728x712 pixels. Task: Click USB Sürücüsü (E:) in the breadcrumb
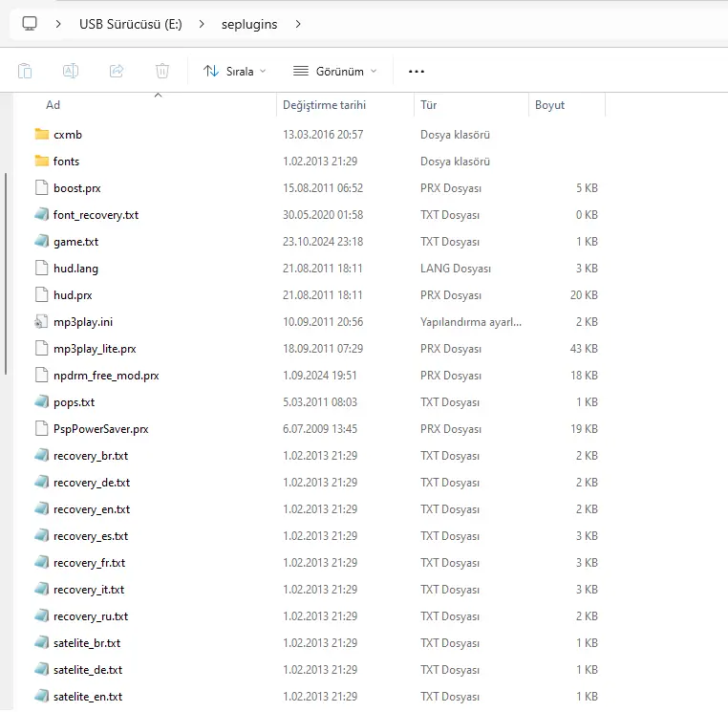point(131,24)
